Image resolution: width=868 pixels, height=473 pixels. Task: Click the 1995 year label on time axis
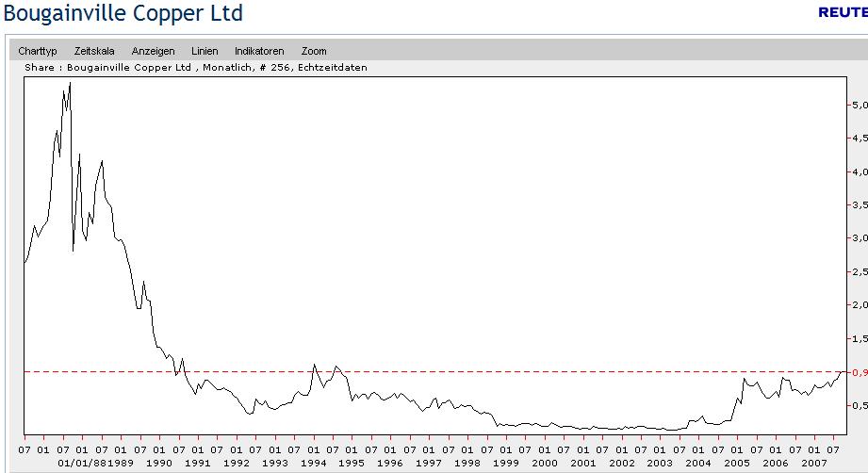click(x=352, y=463)
